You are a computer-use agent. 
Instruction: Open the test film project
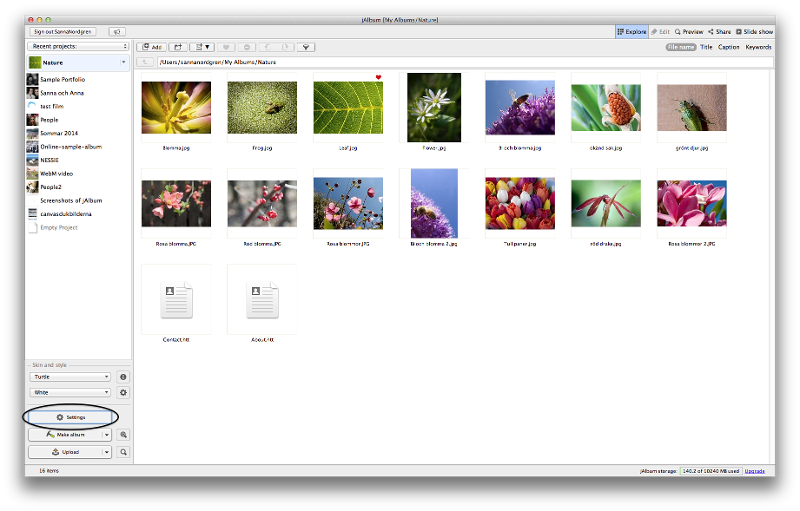(x=78, y=106)
